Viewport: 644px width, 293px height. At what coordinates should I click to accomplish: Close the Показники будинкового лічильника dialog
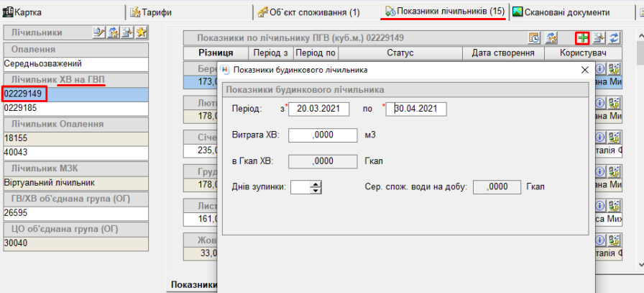tap(584, 70)
